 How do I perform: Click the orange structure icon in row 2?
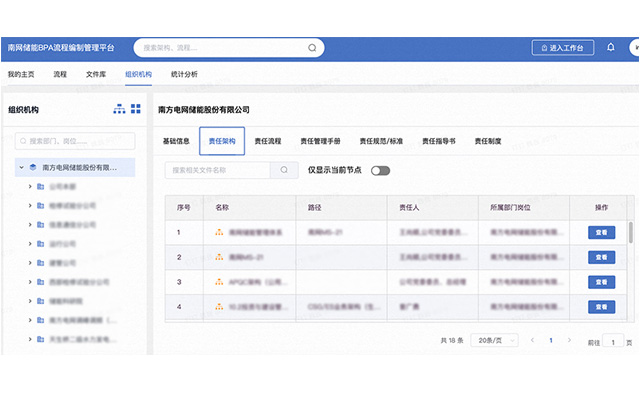click(x=219, y=257)
